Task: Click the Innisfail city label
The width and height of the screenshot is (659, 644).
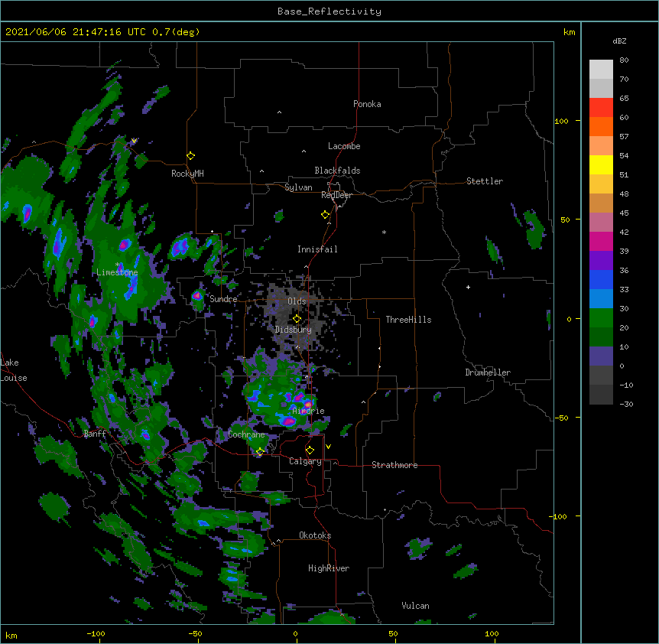Action: point(317,249)
